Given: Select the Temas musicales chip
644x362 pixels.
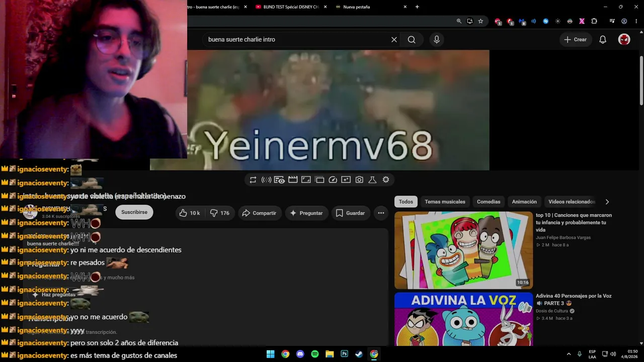Looking at the screenshot, I should [x=445, y=202].
